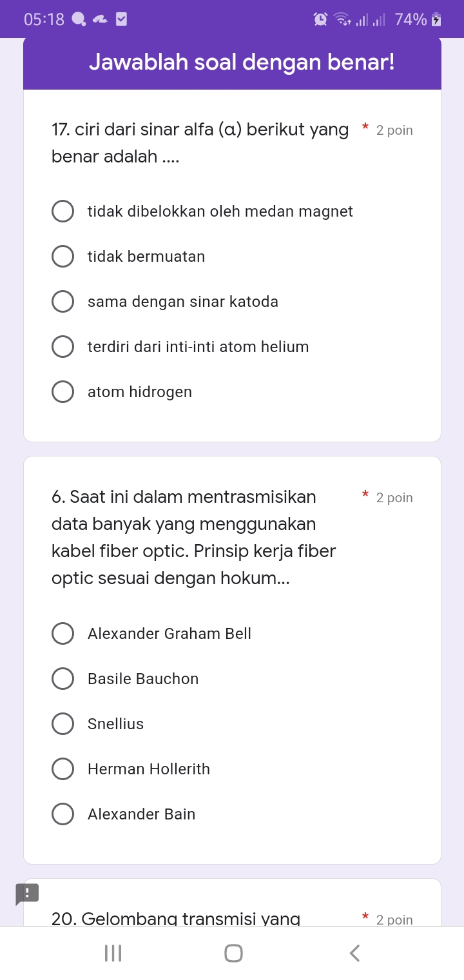
Task: Tap the Android home button
Action: coord(233,953)
